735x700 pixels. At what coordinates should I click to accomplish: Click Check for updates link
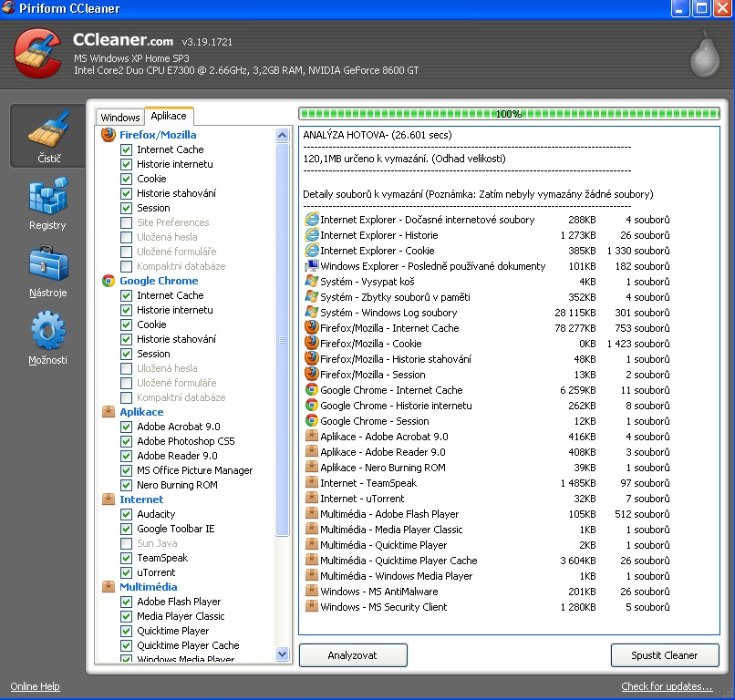pos(667,686)
